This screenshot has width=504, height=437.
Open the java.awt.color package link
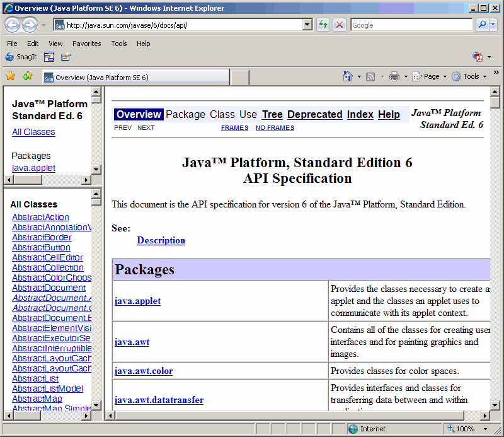pyautogui.click(x=144, y=371)
